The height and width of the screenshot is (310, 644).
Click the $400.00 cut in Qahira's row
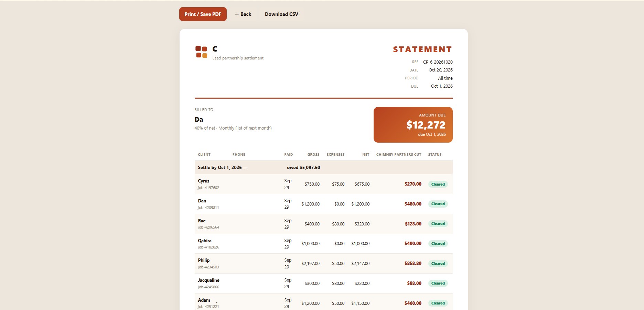(413, 244)
